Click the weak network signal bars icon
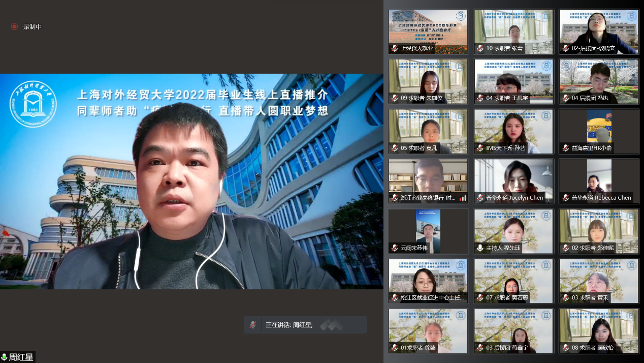 [x=463, y=198]
